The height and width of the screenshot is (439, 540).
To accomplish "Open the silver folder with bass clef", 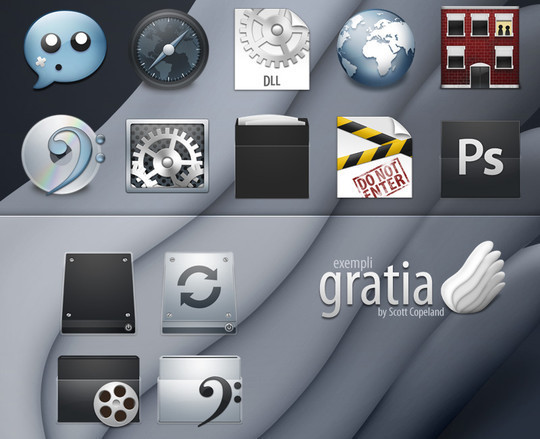I will point(200,391).
